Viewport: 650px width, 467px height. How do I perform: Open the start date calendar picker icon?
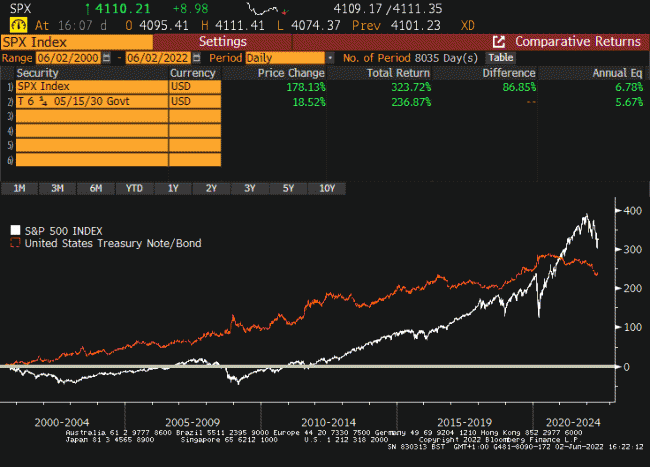pos(107,58)
